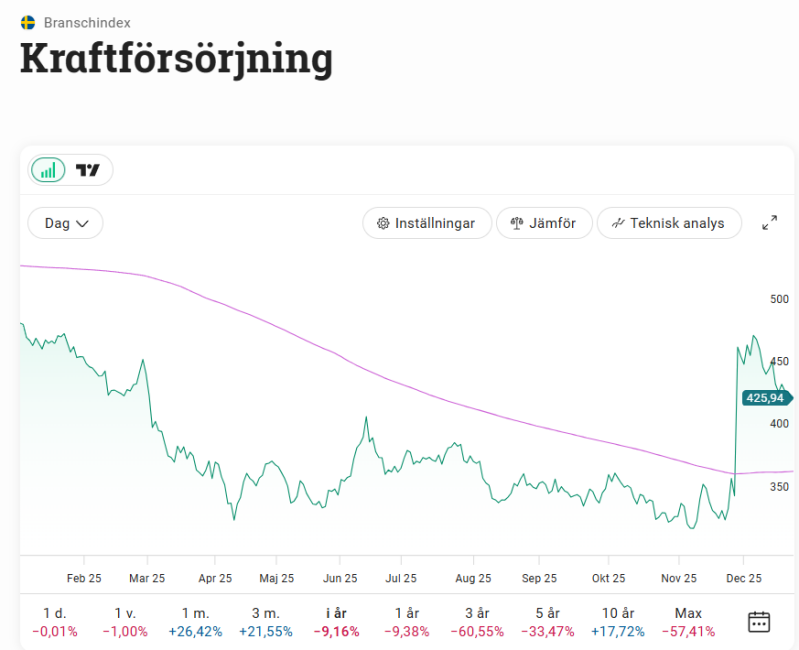Click the Swedish flag icon
This screenshot has width=799, height=650.
(28, 22)
